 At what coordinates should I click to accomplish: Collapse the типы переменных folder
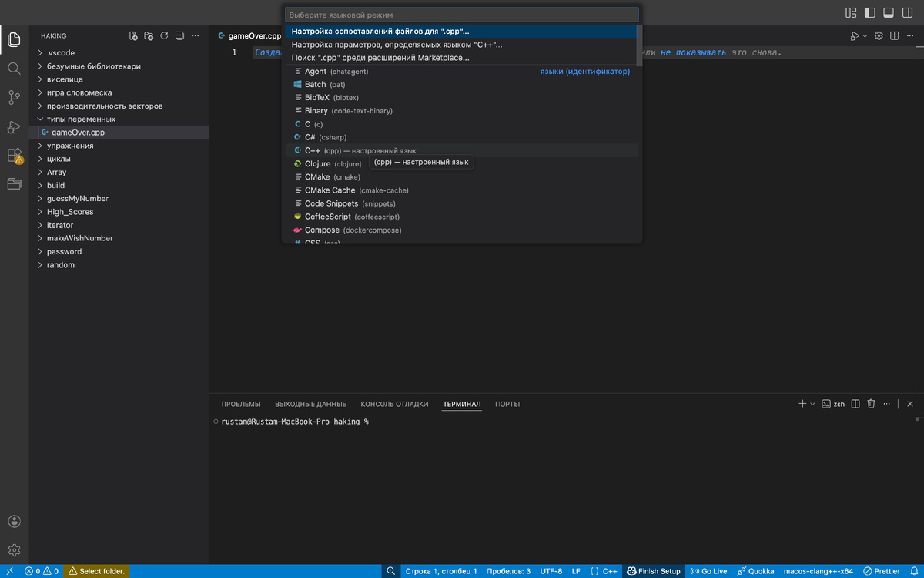(x=119, y=119)
